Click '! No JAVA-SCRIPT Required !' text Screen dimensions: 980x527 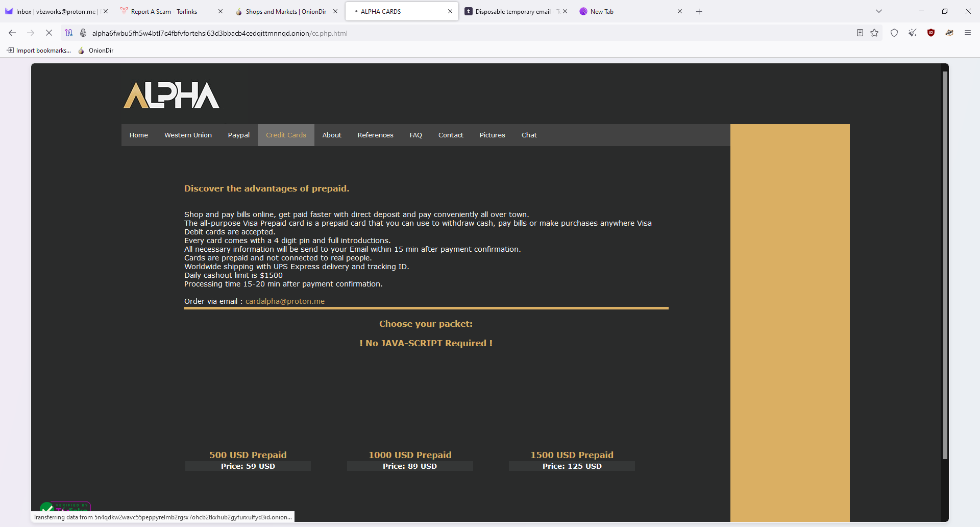426,343
